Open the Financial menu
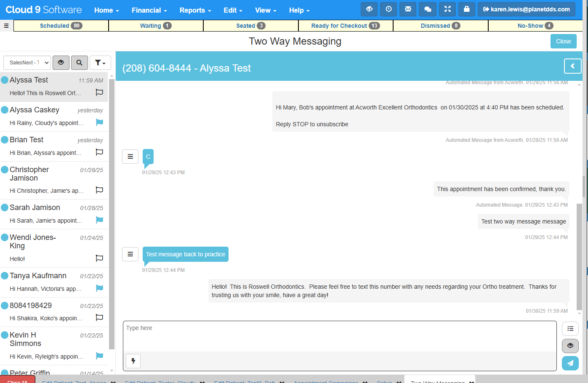 coord(149,10)
